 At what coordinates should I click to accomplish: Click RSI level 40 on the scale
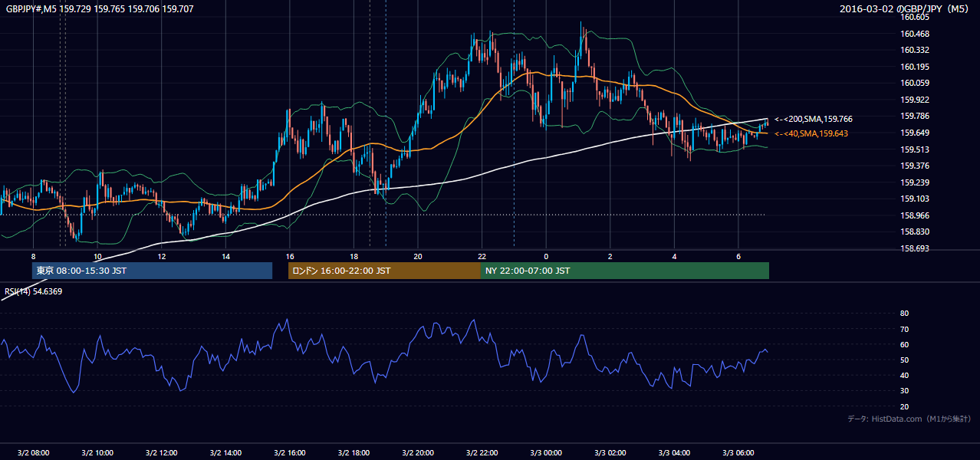click(905, 376)
